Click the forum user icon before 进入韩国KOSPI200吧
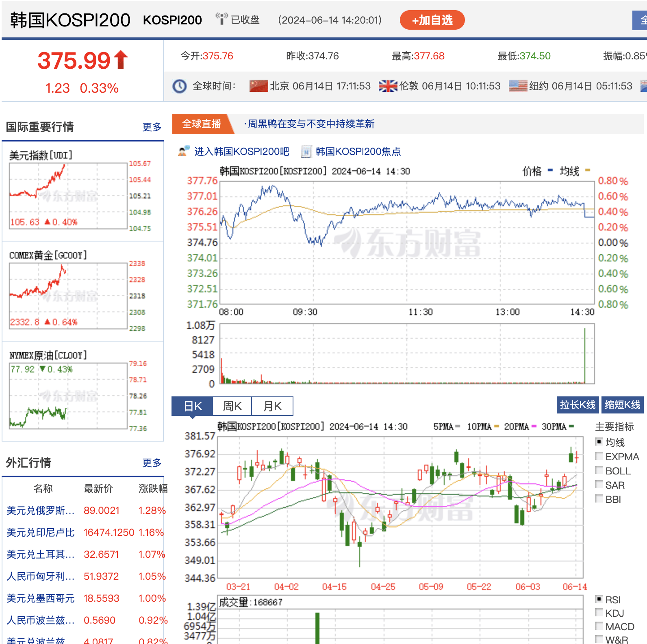The image size is (647, 644). click(184, 151)
